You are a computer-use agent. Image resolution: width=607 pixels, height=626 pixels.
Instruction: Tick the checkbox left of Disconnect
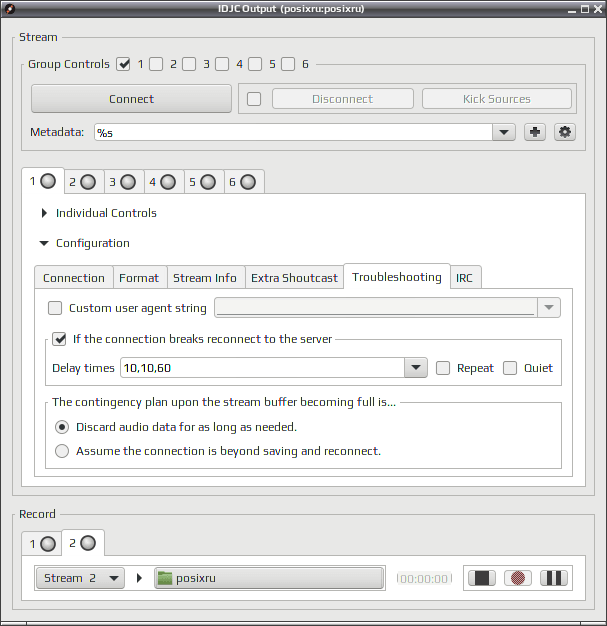(x=254, y=99)
